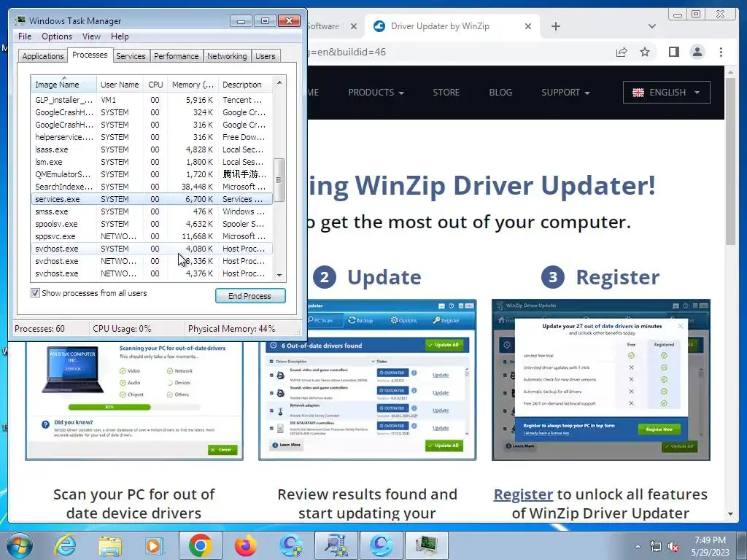This screenshot has width=747, height=560.
Task: Open the ENGLISH language dropdown
Action: (666, 93)
